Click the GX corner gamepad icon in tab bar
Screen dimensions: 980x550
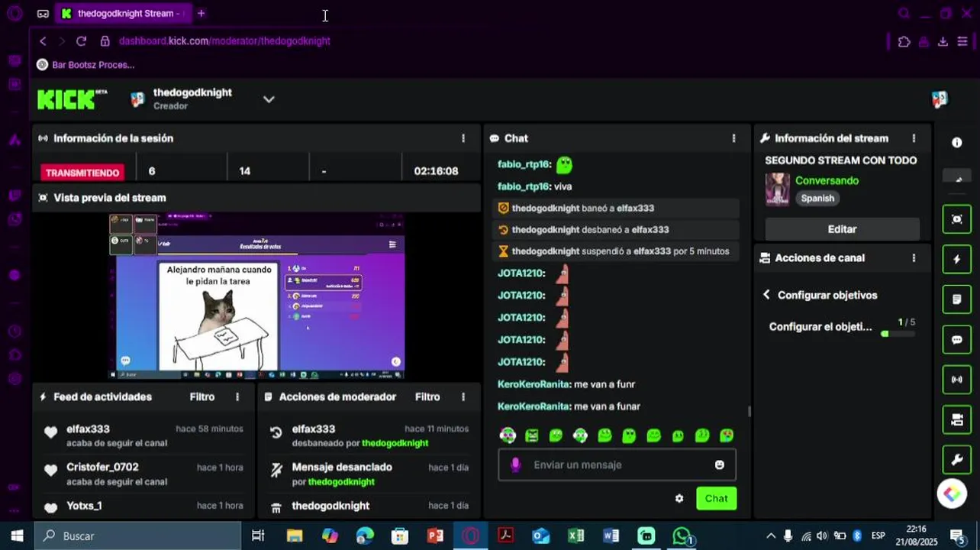(x=43, y=14)
